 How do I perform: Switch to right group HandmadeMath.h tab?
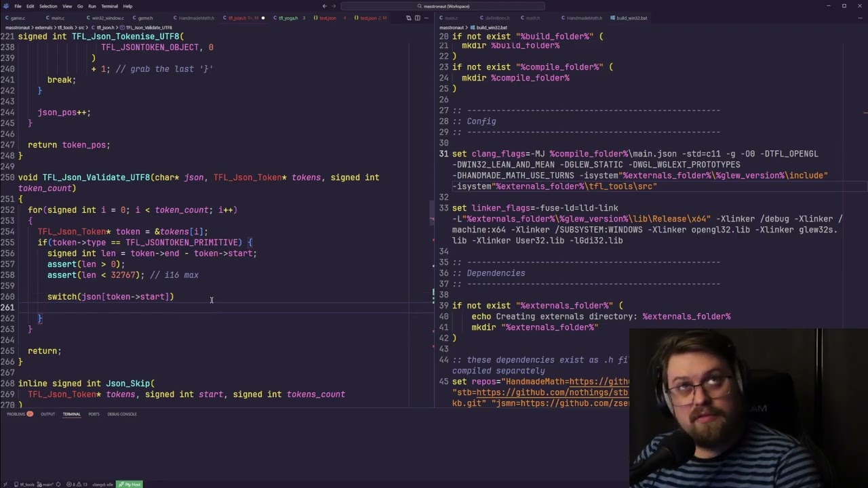point(582,18)
